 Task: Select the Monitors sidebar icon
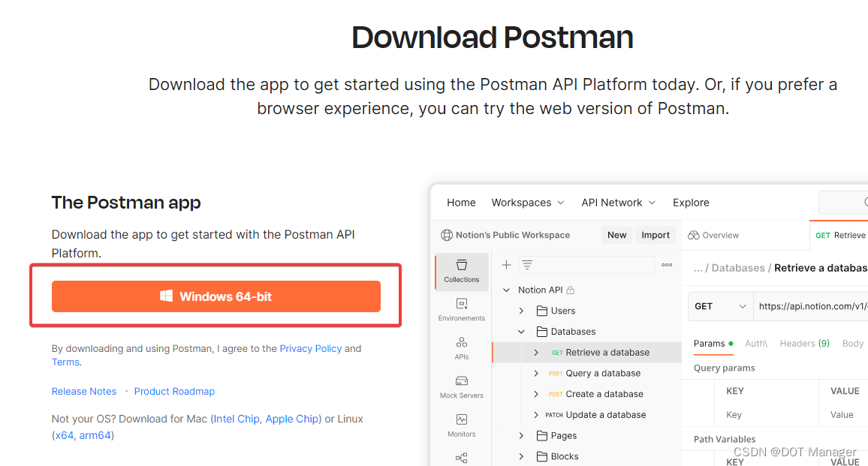(x=462, y=425)
